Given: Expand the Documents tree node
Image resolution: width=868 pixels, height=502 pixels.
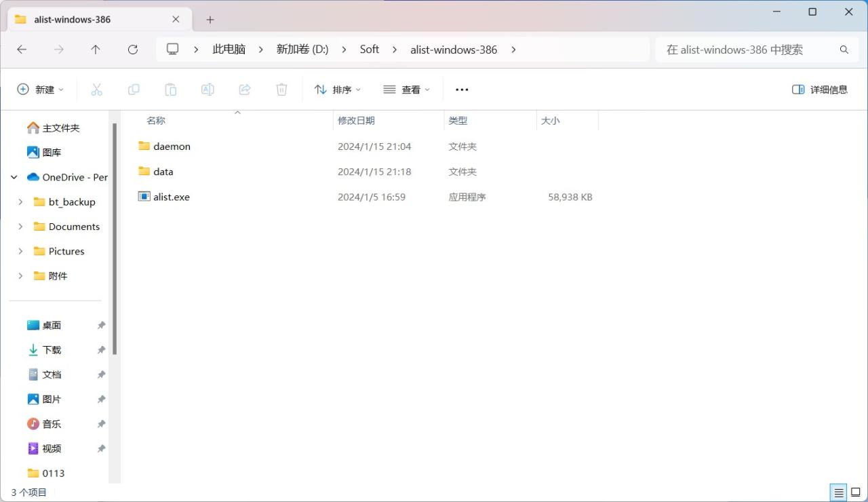Looking at the screenshot, I should pos(20,227).
